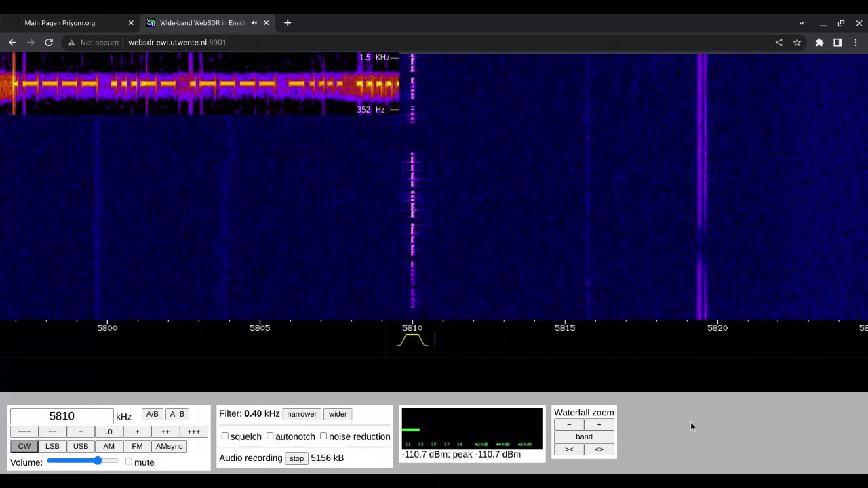Image resolution: width=868 pixels, height=488 pixels.
Task: Select AM demodulation mode
Action: [x=108, y=446]
